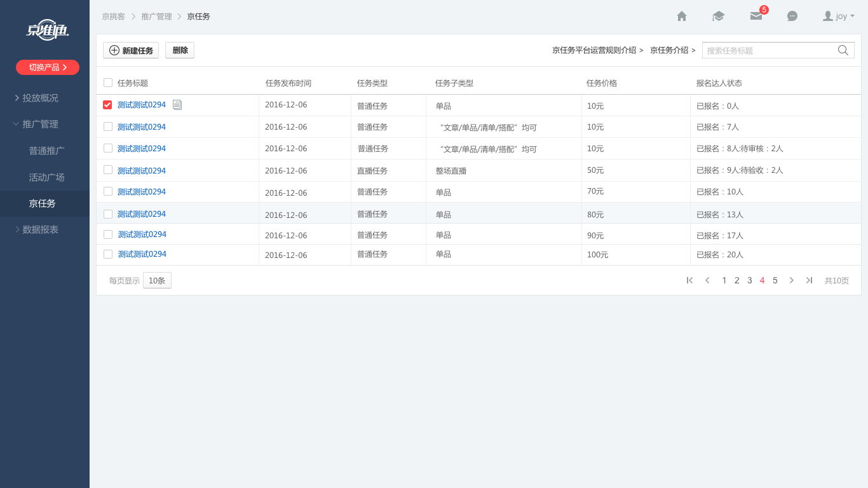Open the 10条 per-page dropdown
Viewport: 868px width, 488px height.
click(x=157, y=280)
